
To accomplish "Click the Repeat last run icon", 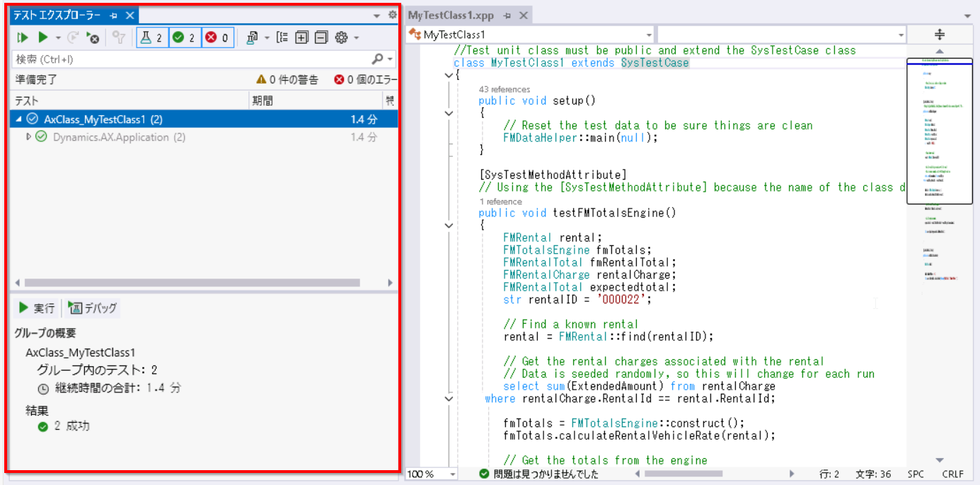I will (x=74, y=37).
